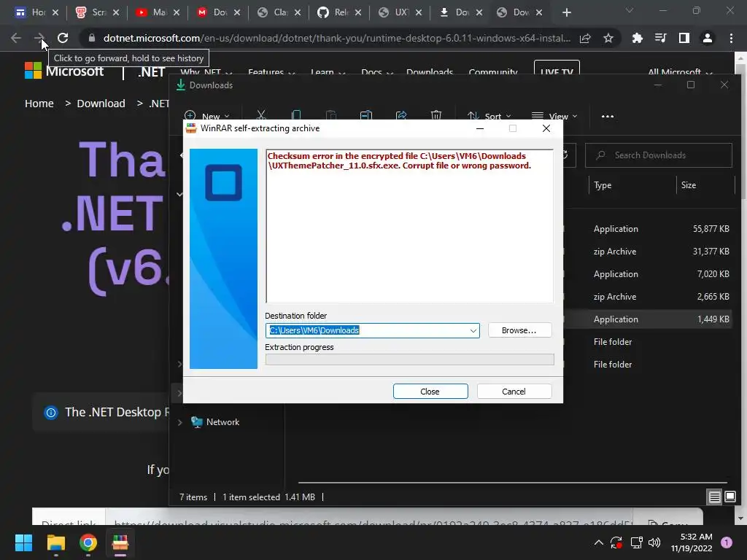Select the 2,665 KB zip Archive row
747x560 pixels.
[x=648, y=297]
